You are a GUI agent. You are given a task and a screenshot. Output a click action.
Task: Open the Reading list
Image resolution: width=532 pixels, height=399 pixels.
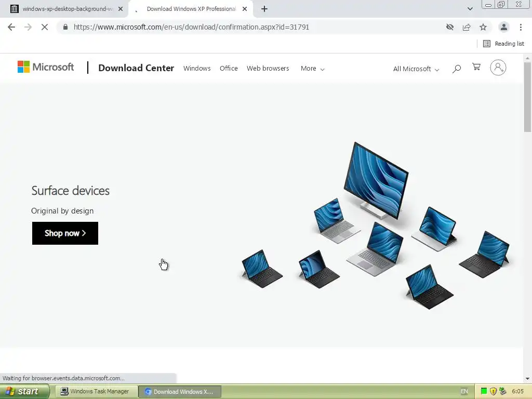[504, 44]
